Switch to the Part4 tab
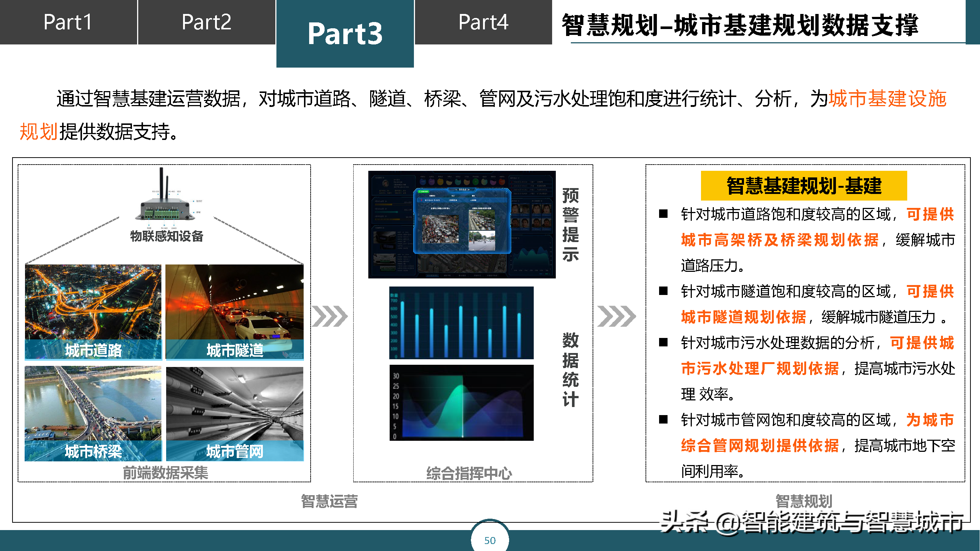 (x=483, y=22)
